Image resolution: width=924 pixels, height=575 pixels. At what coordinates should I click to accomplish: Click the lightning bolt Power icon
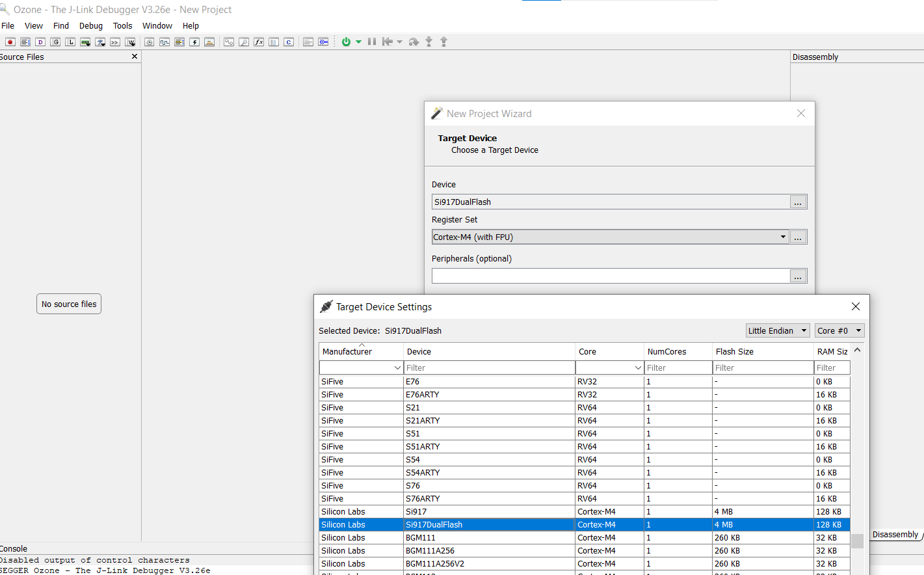194,42
